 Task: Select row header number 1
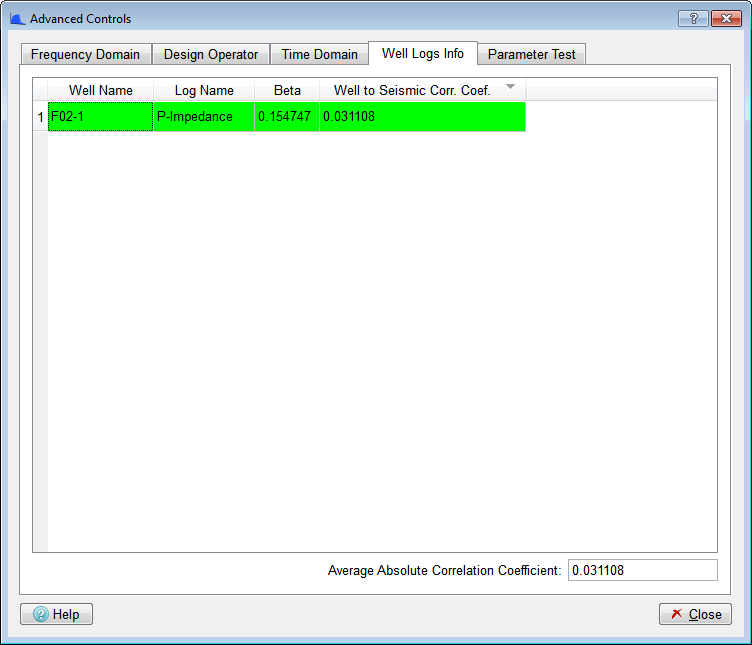pyautogui.click(x=40, y=117)
